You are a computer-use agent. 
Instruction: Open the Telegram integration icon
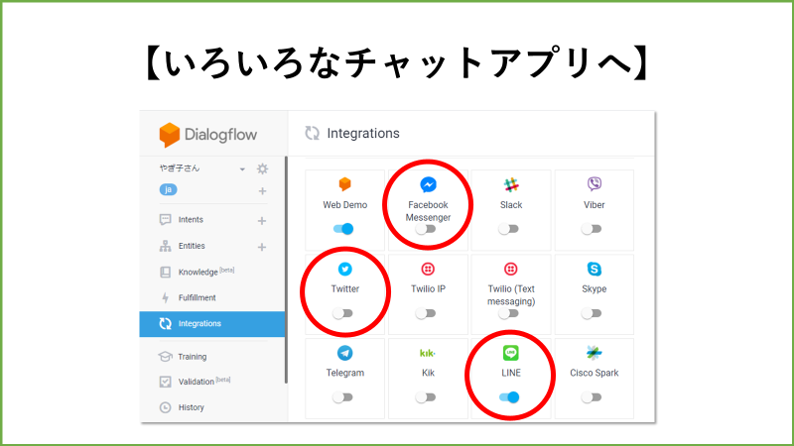coord(344,353)
